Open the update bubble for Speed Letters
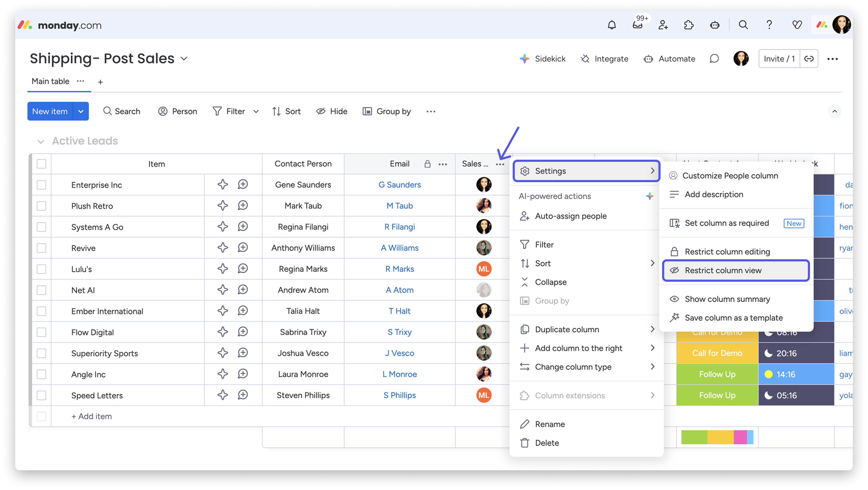 tap(243, 395)
